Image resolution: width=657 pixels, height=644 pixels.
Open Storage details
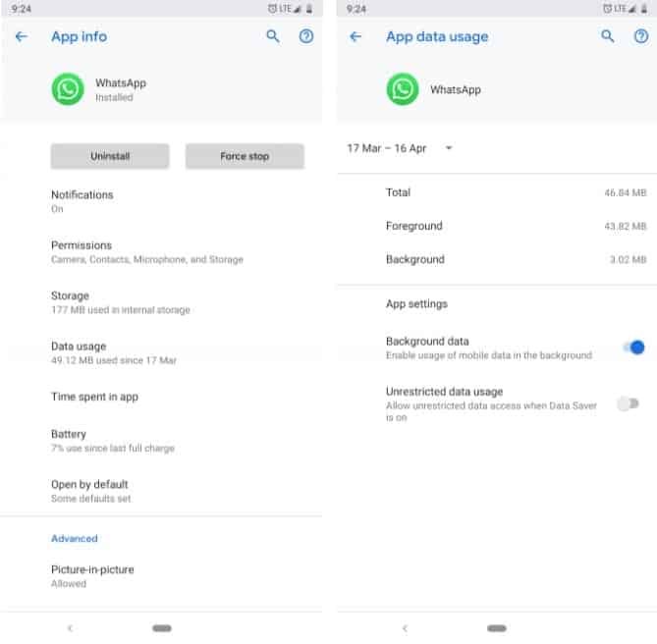click(x=161, y=302)
